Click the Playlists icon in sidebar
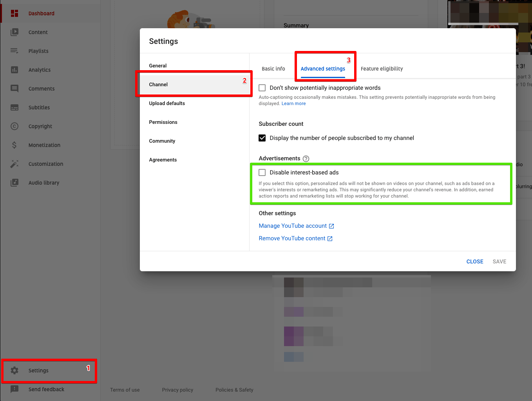532x401 pixels. 14,51
